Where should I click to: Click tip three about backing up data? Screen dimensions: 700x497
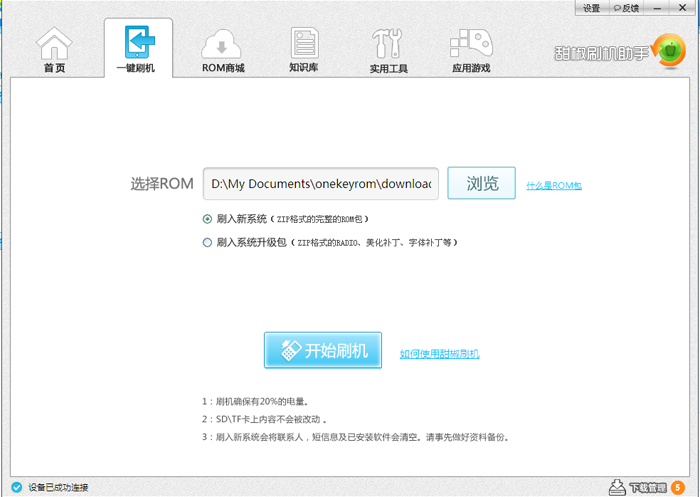[x=355, y=437]
